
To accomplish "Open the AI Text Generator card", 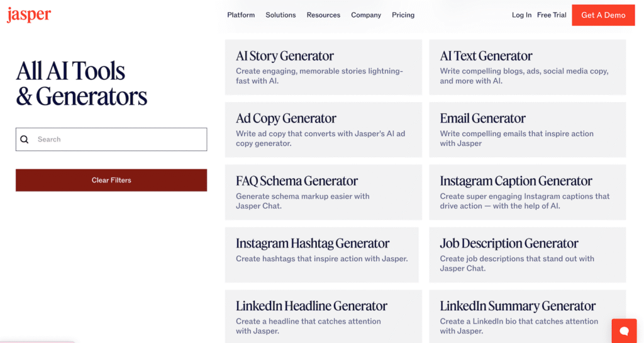I will 527,67.
